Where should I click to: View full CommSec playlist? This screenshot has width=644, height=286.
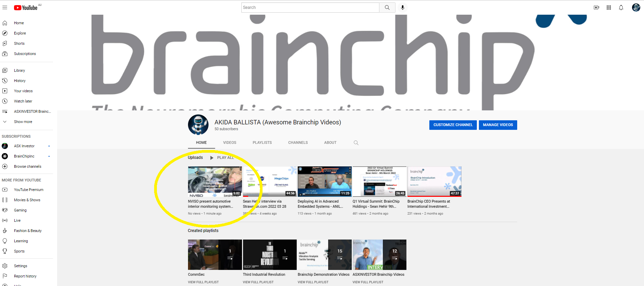[203, 282]
